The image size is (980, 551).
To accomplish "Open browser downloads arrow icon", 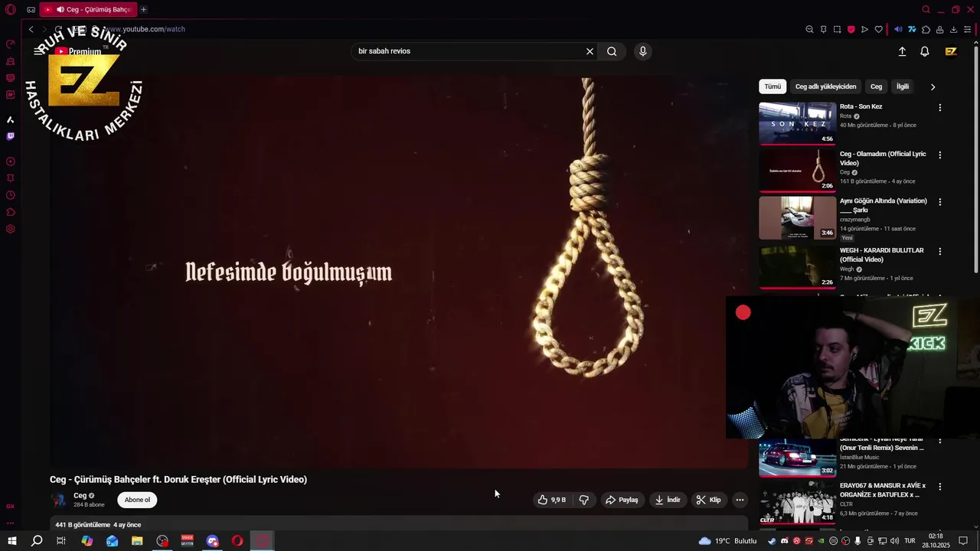I will click(x=953, y=29).
